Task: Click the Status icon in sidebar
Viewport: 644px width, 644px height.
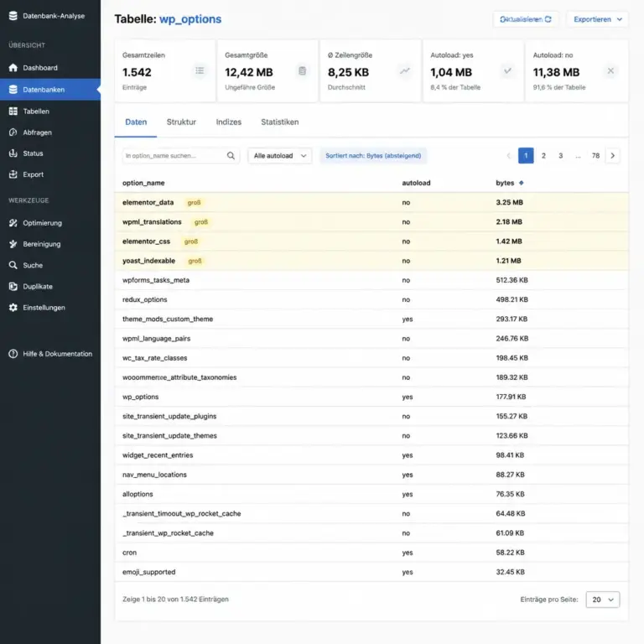Action: [x=13, y=153]
